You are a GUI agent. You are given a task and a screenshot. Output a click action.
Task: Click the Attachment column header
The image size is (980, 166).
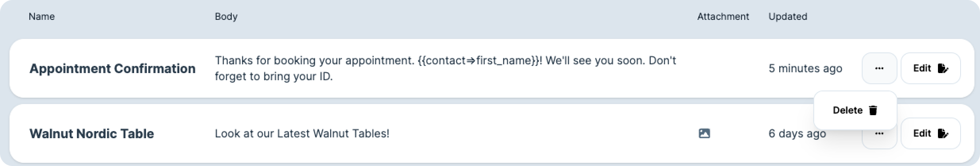(x=723, y=17)
